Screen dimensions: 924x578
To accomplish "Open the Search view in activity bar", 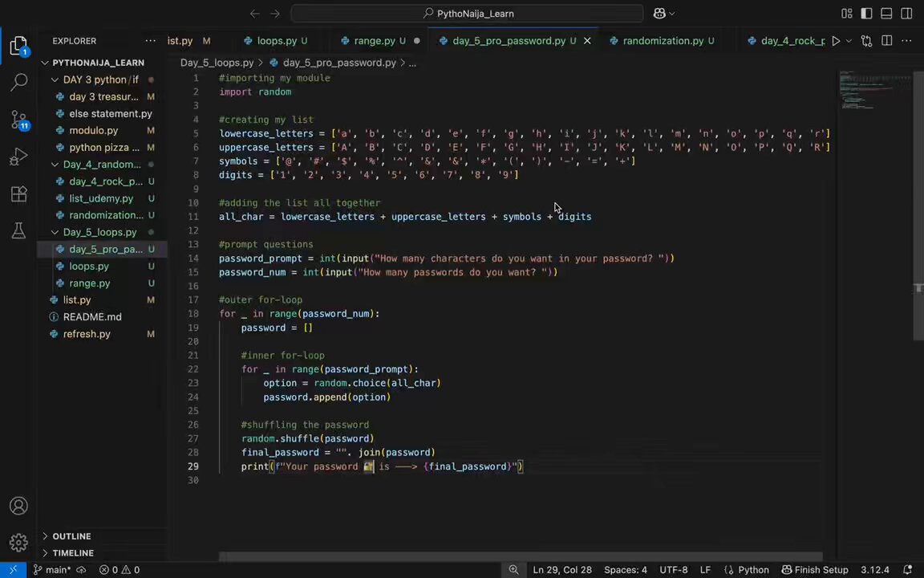I will pyautogui.click(x=18, y=82).
